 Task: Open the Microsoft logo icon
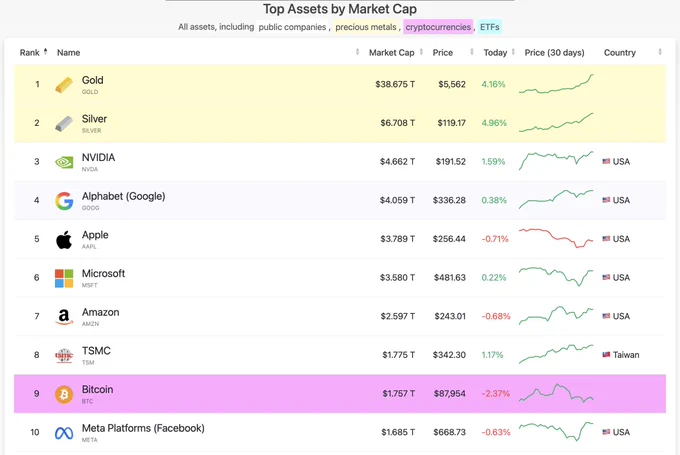click(x=64, y=278)
